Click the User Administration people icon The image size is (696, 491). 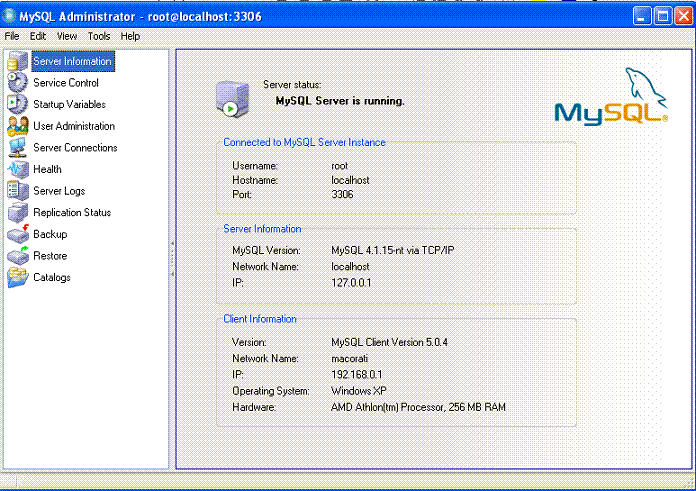18,126
